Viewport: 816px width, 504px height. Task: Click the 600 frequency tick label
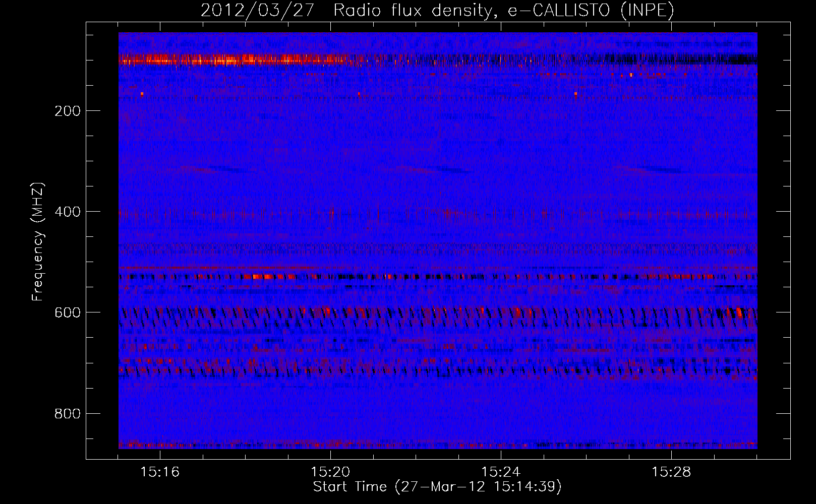point(68,312)
